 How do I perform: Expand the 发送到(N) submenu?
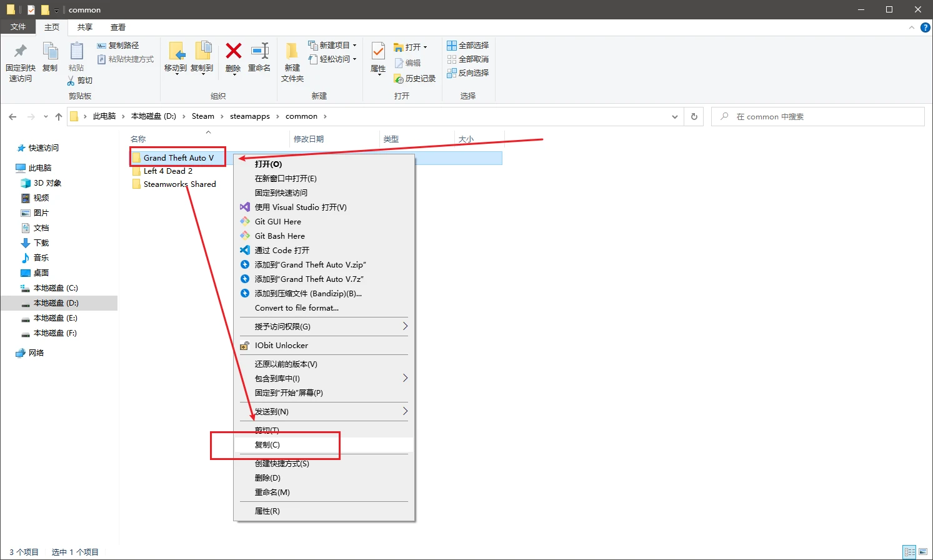click(324, 412)
